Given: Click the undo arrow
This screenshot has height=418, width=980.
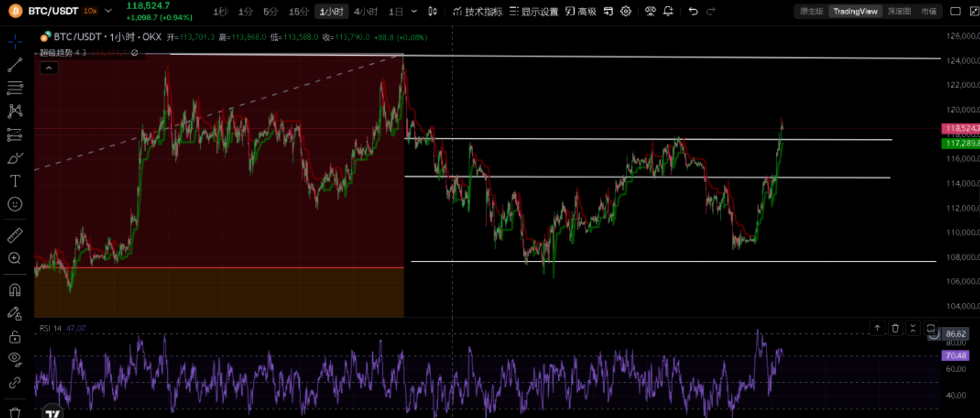Looking at the screenshot, I should coord(693,11).
